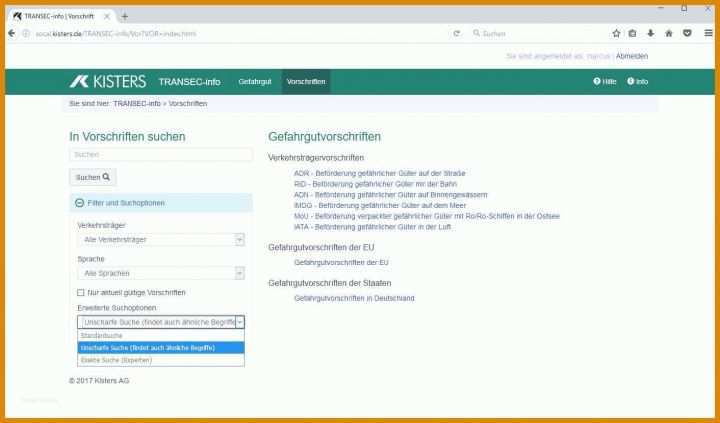Focus the Vorschriften search input field
The image size is (720, 423).
click(x=161, y=155)
